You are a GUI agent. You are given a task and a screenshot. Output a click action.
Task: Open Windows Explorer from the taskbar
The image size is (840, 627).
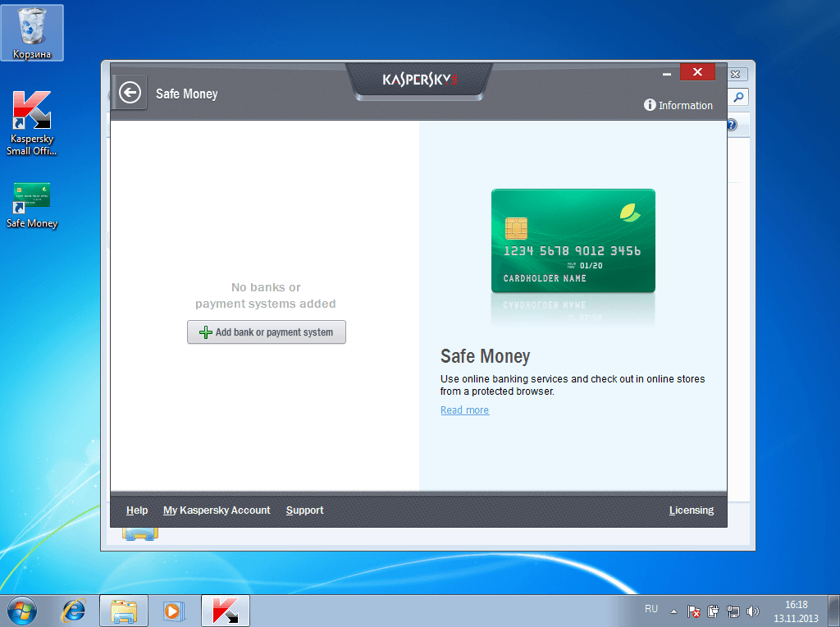(124, 611)
